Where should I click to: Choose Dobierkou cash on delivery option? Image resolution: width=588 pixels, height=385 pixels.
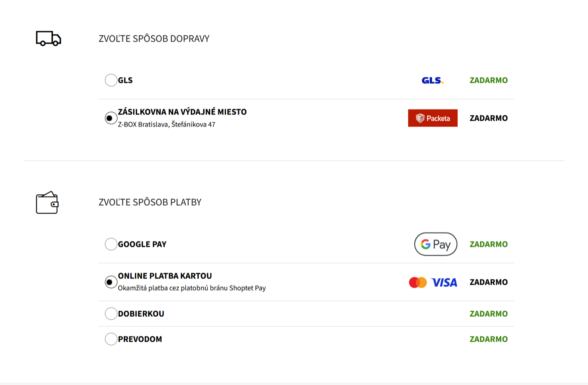tap(111, 313)
